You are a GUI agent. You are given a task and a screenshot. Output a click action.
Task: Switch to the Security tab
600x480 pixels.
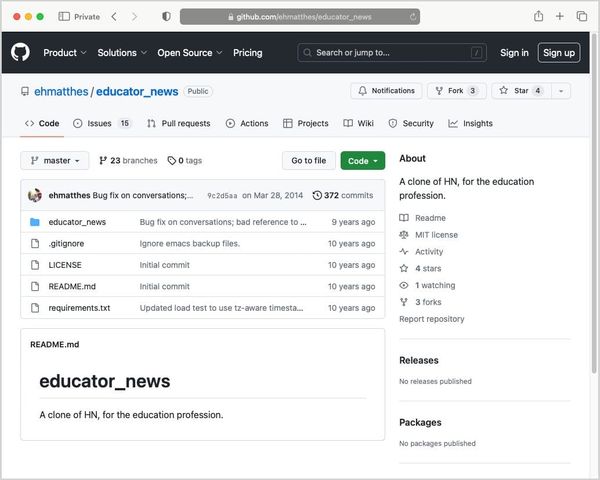click(x=411, y=123)
